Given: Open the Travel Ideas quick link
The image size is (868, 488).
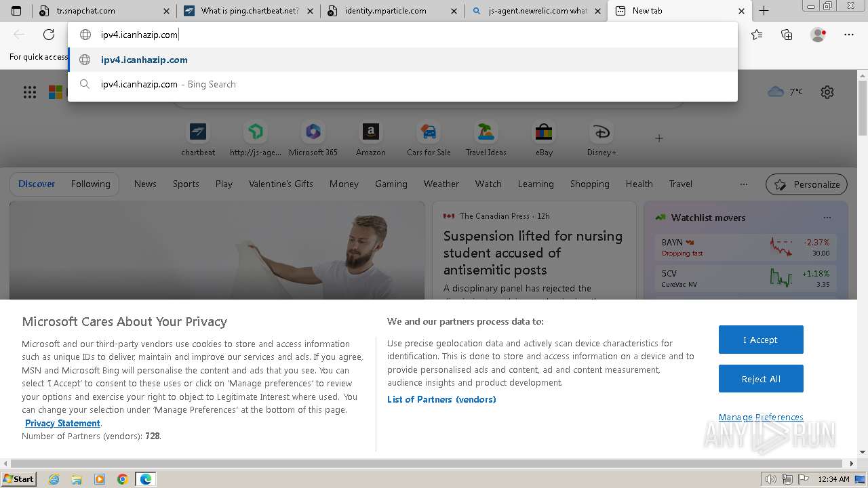Looking at the screenshot, I should 486,140.
